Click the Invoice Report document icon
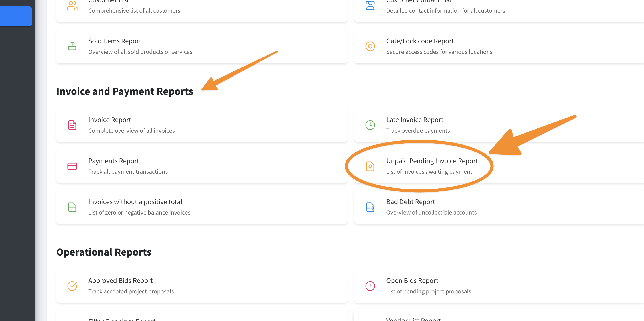This screenshot has height=321, width=644. 72,125
